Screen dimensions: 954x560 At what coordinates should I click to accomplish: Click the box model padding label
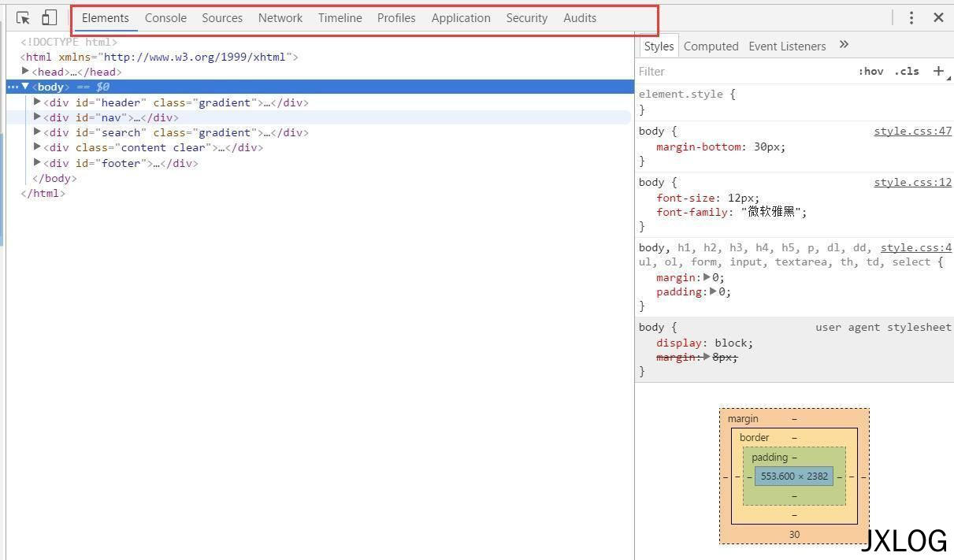click(x=770, y=458)
